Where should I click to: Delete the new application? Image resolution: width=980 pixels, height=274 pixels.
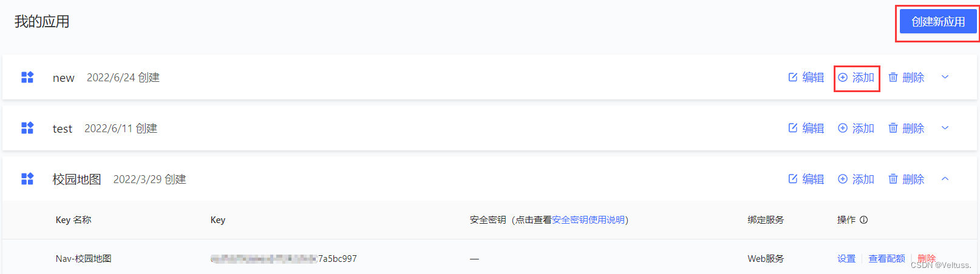907,77
